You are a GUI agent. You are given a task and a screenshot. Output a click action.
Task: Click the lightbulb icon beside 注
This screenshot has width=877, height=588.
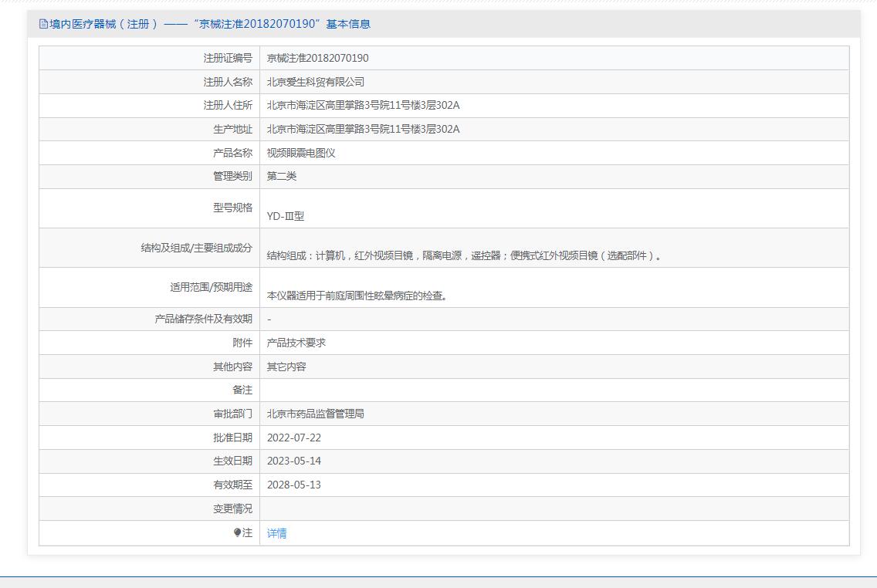coord(237,532)
